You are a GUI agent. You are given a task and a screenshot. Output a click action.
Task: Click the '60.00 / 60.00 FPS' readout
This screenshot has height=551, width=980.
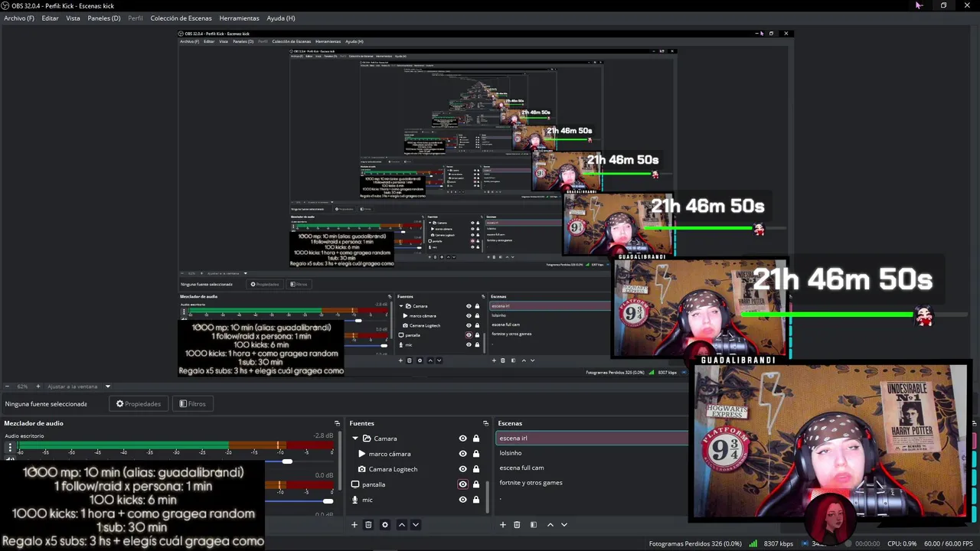[x=949, y=544]
